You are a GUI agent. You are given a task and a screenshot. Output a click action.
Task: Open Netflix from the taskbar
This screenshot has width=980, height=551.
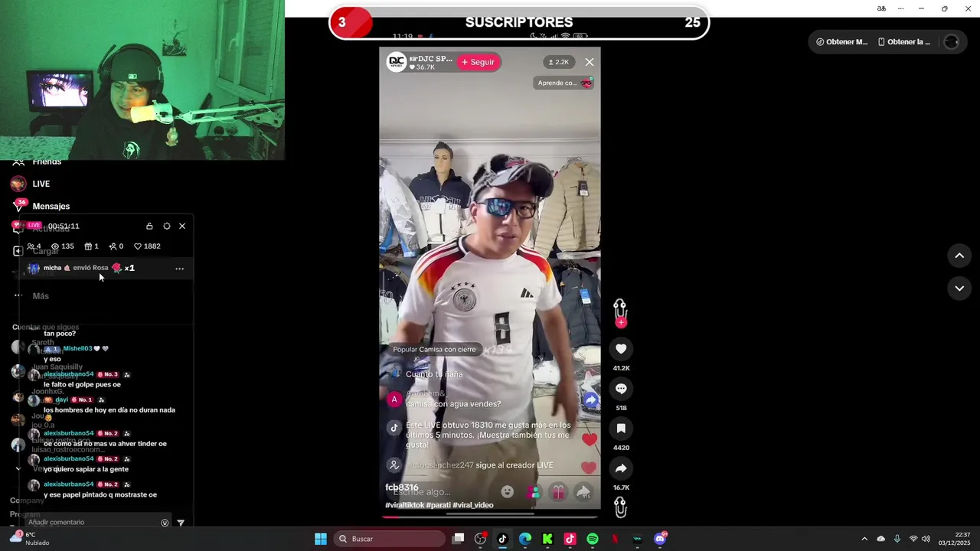tap(615, 539)
